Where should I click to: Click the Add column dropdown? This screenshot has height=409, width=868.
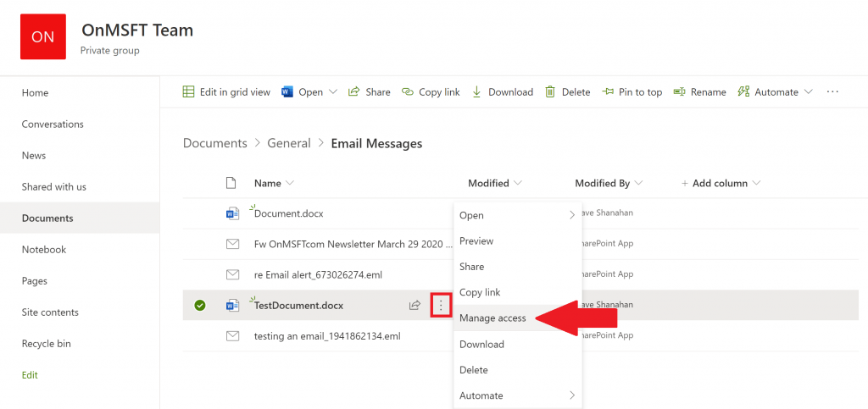[x=721, y=183]
